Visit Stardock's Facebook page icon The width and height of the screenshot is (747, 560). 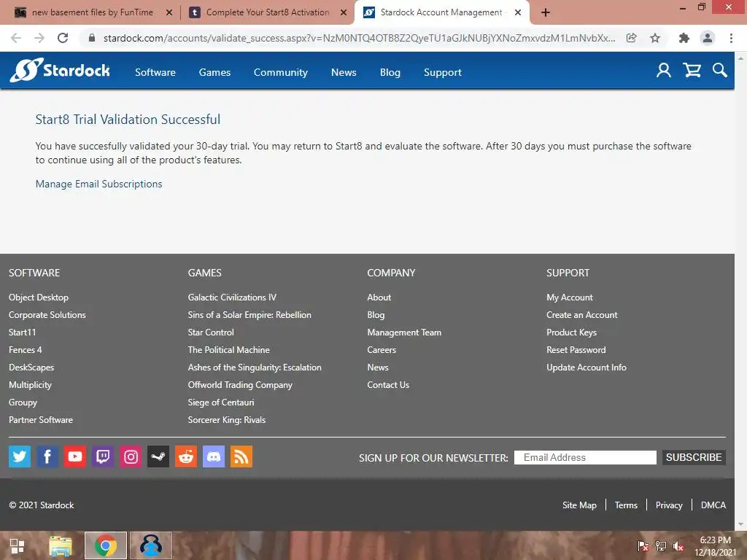47,456
